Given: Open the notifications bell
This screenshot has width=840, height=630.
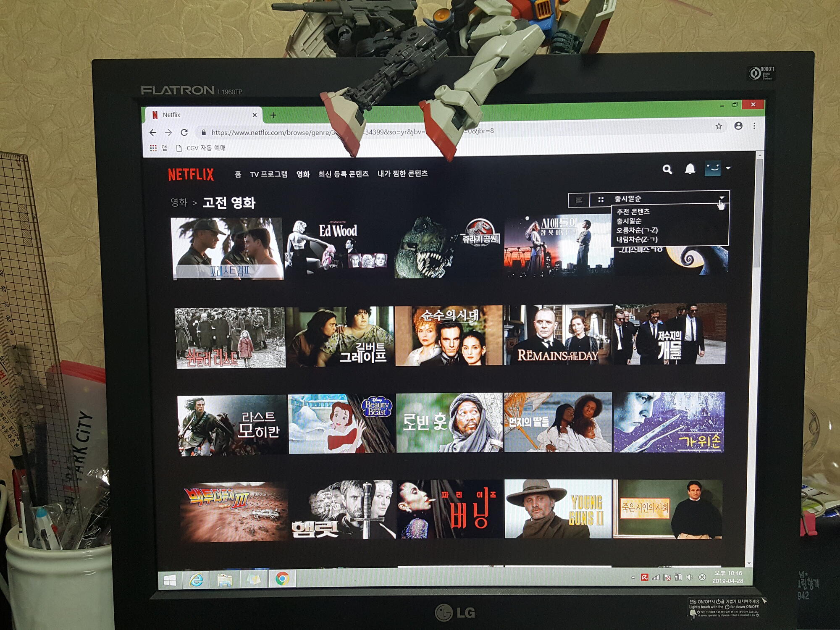Looking at the screenshot, I should (690, 169).
